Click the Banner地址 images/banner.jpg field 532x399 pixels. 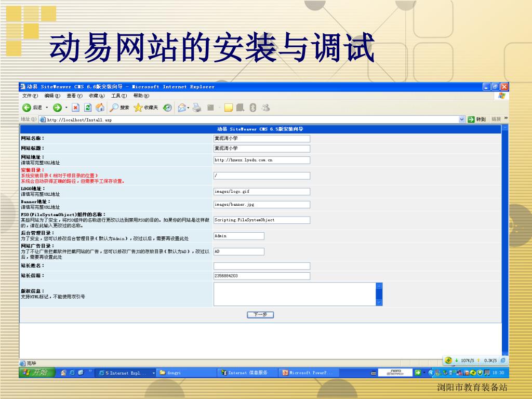[x=262, y=204]
